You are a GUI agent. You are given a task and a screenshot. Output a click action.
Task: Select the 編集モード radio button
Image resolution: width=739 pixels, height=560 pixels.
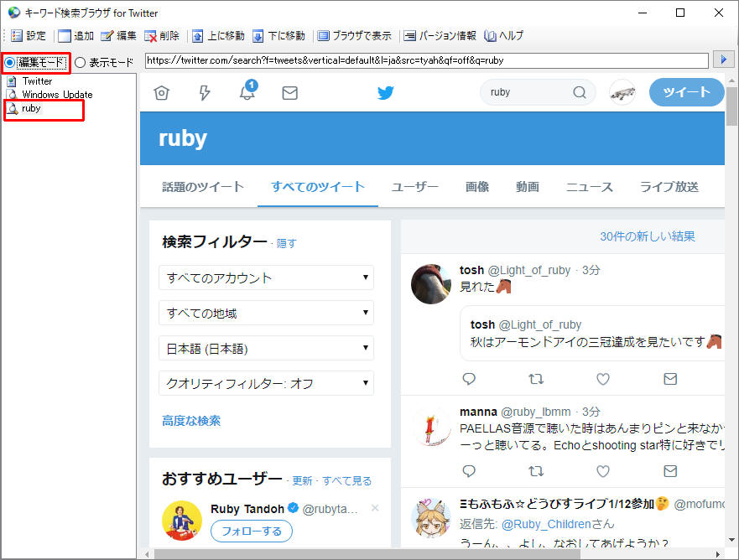tap(35, 62)
